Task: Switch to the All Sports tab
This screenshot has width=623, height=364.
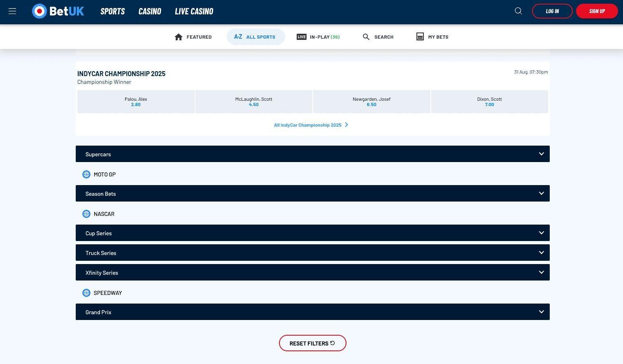Action: pyautogui.click(x=256, y=37)
